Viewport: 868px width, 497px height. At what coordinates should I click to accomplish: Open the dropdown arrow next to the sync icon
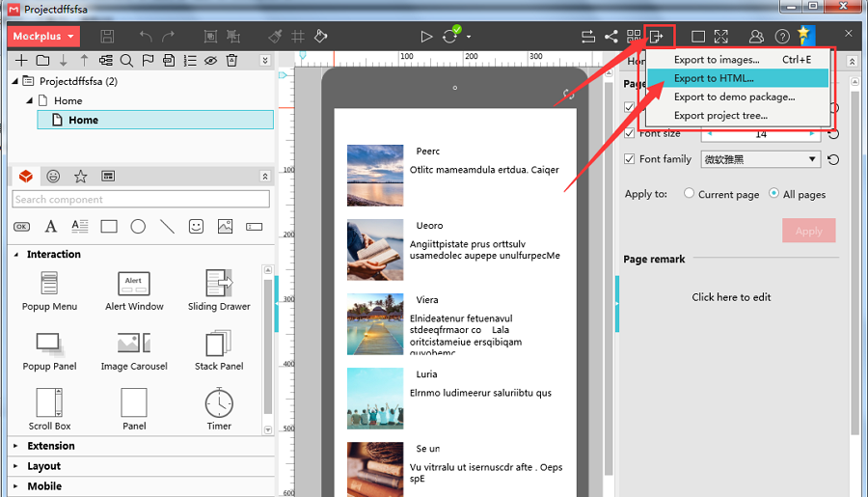(469, 37)
